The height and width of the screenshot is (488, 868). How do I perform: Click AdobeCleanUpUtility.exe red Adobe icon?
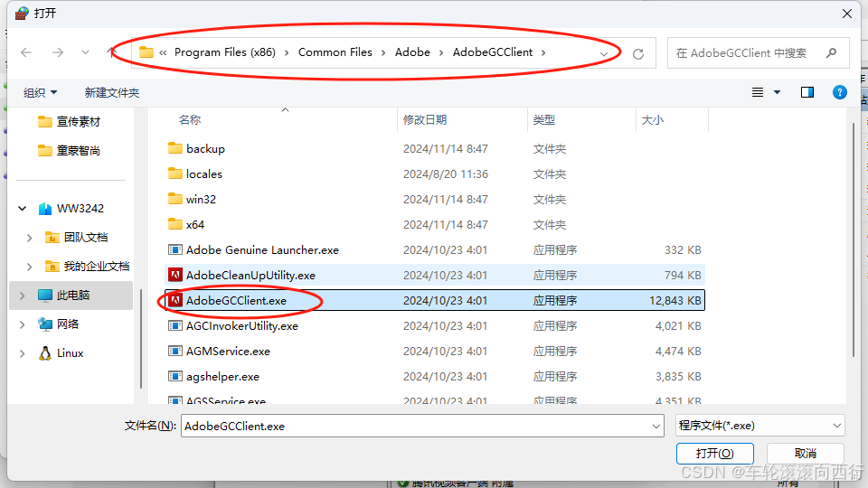(175, 275)
